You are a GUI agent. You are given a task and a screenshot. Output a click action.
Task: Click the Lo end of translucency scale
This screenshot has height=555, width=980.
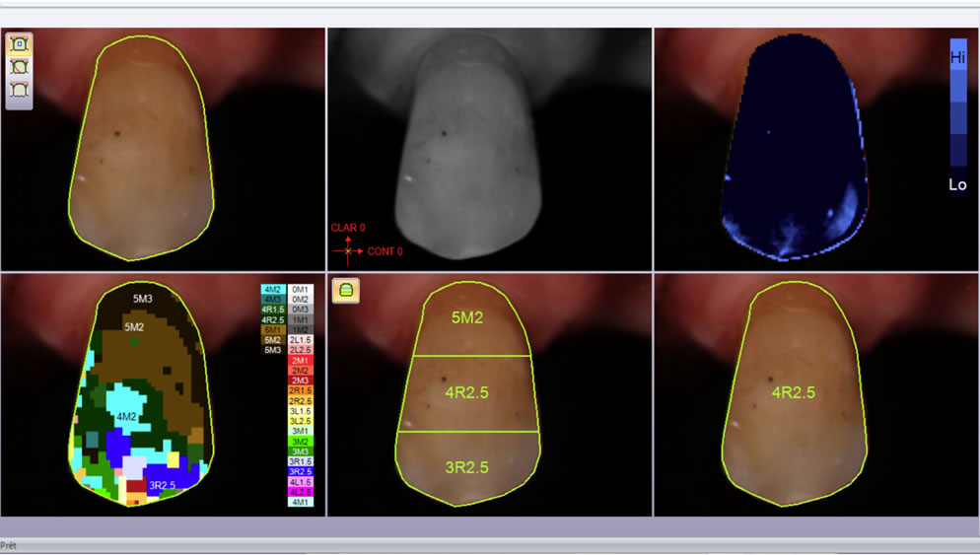coord(957,184)
